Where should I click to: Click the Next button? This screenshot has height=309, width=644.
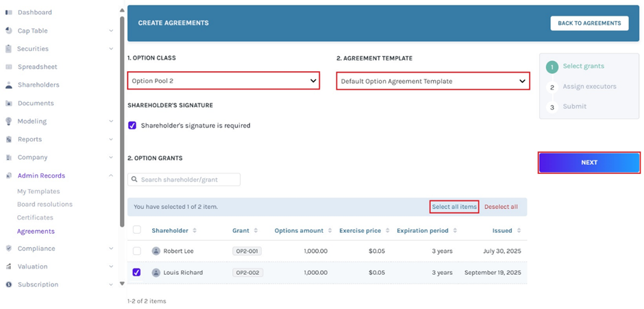coord(589,162)
